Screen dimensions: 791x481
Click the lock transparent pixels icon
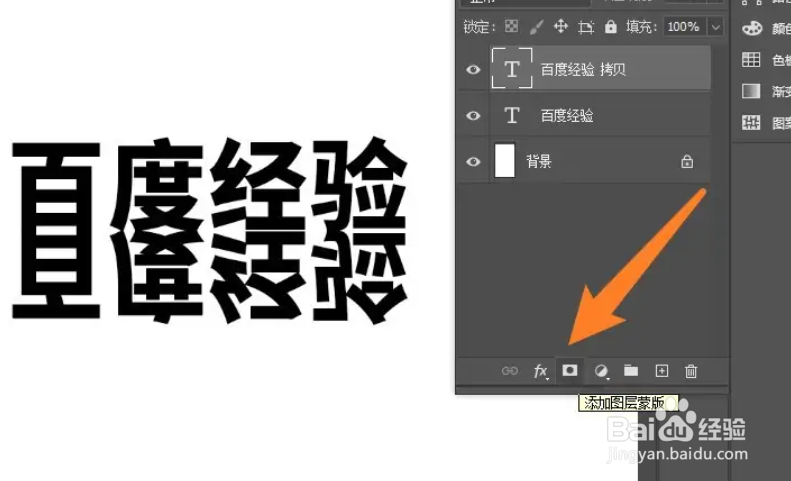(512, 26)
